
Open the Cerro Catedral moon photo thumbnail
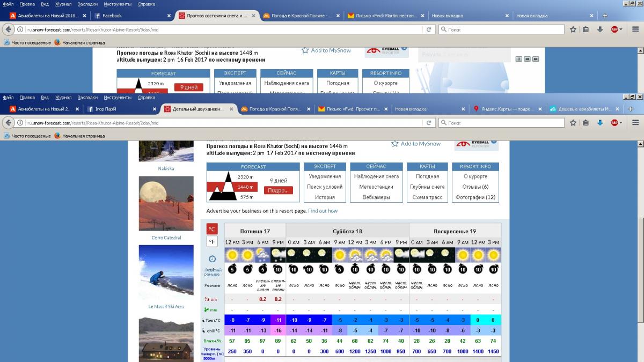(166, 205)
